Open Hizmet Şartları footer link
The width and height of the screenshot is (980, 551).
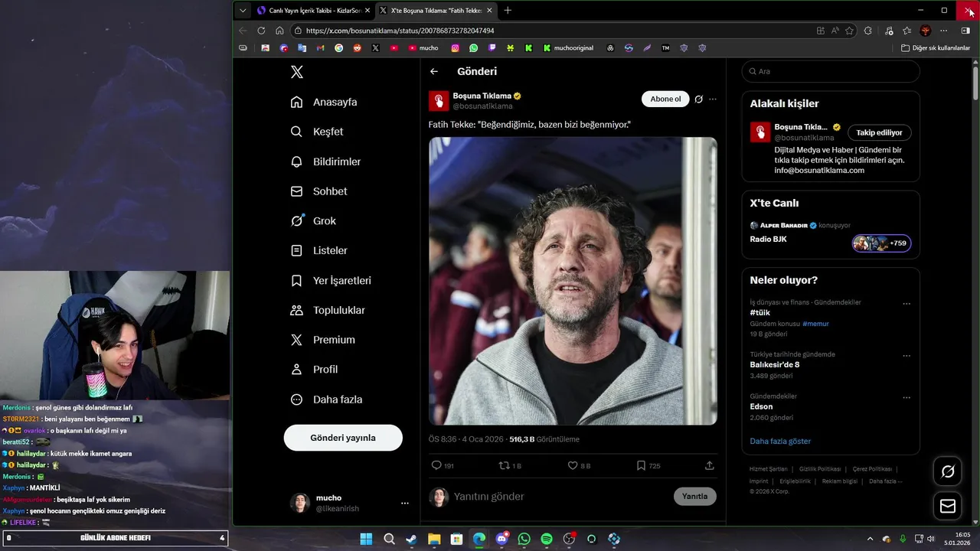click(768, 469)
